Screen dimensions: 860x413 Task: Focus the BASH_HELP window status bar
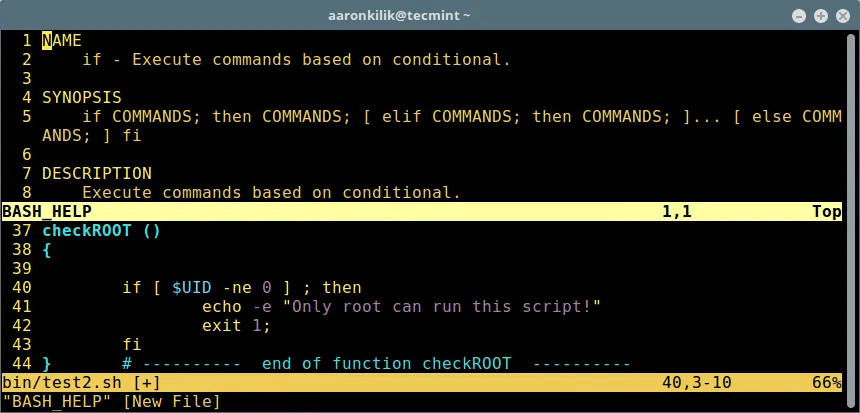[300, 211]
